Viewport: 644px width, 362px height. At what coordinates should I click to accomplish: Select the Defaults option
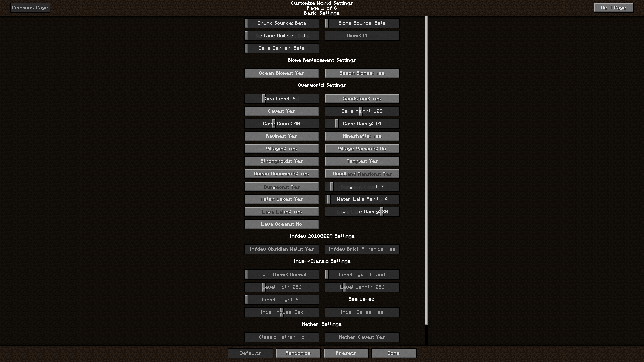(x=250, y=353)
